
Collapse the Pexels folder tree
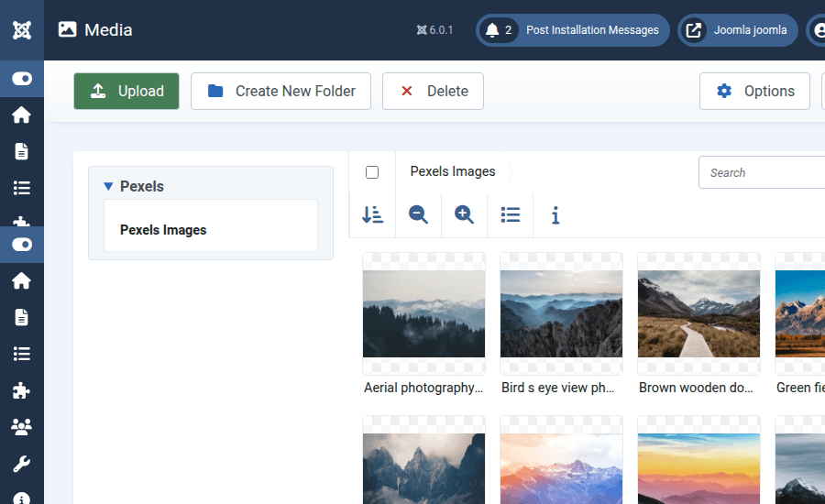tap(109, 186)
